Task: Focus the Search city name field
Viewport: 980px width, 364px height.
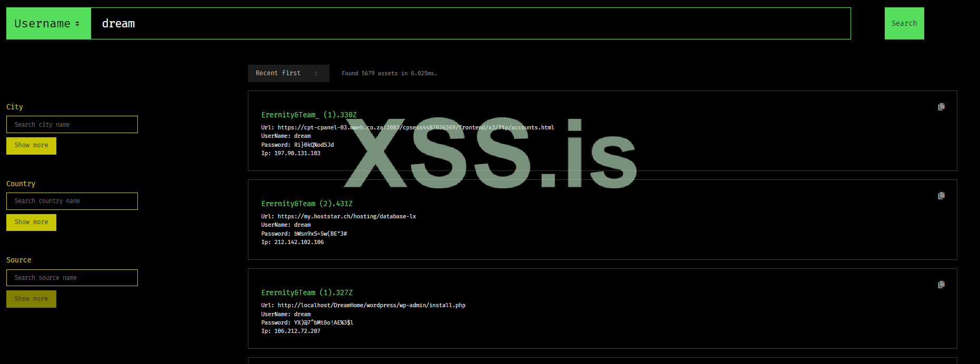Action: (x=72, y=125)
